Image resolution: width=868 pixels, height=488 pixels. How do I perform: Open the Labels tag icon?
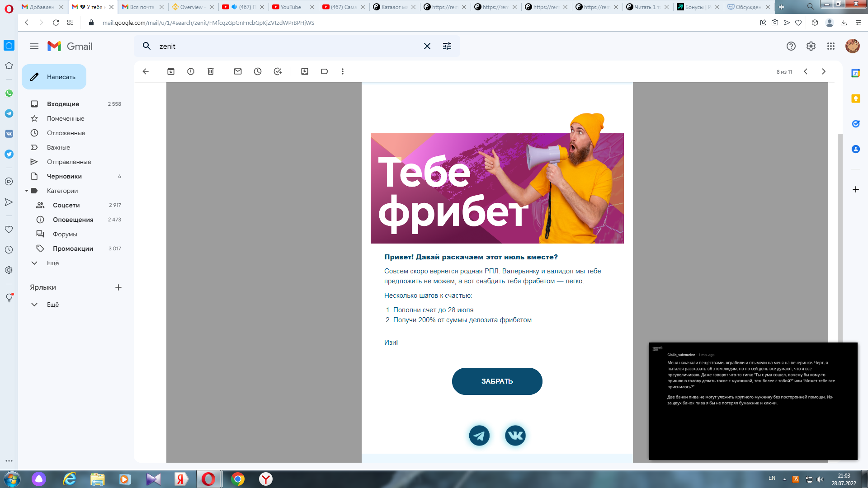[x=325, y=71]
